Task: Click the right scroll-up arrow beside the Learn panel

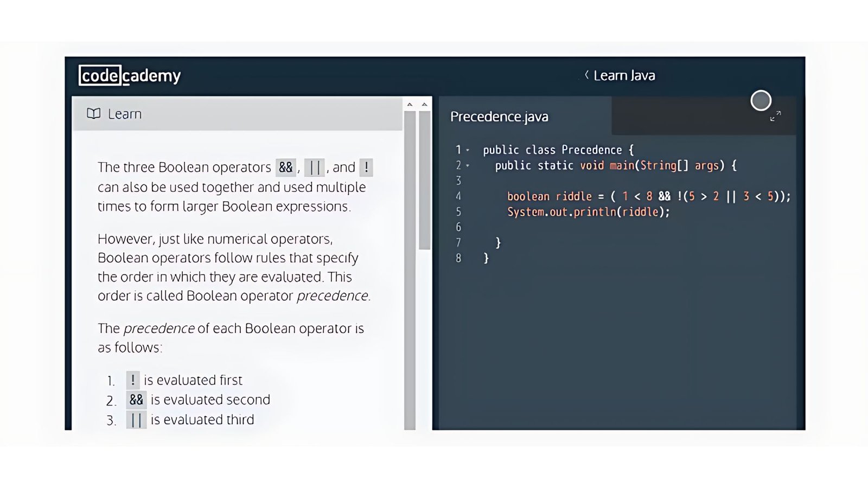Action: pos(424,104)
